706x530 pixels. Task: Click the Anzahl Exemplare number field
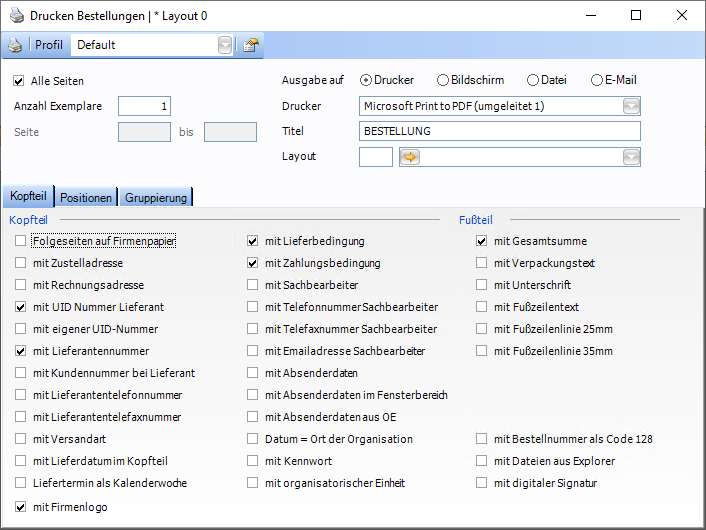point(144,106)
